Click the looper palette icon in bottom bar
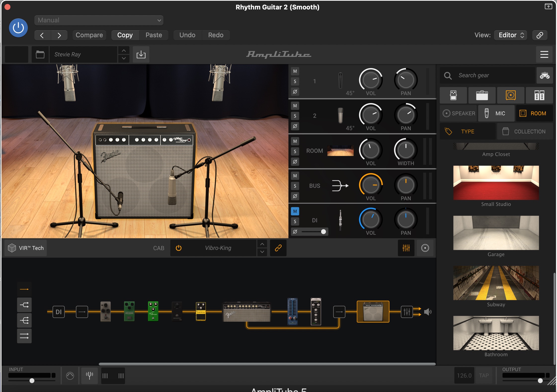This screenshot has width=557, height=392. tap(70, 376)
